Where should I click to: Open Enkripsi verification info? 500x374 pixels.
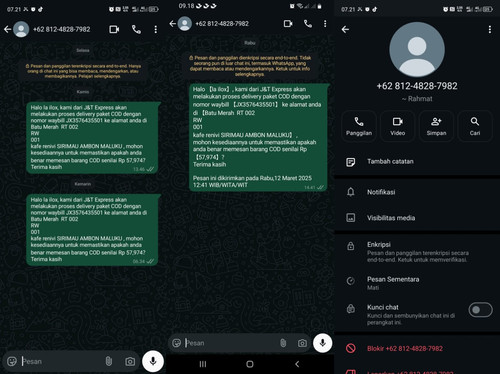tap(417, 252)
